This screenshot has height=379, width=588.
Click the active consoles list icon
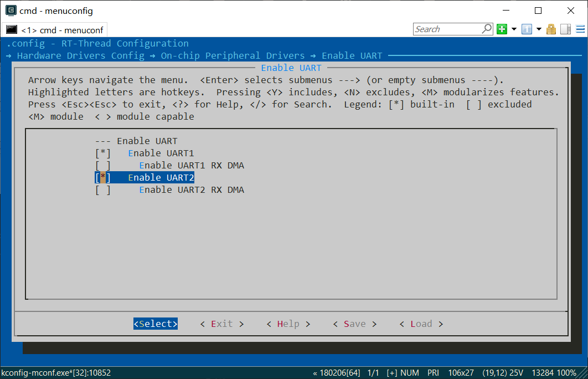coord(527,29)
